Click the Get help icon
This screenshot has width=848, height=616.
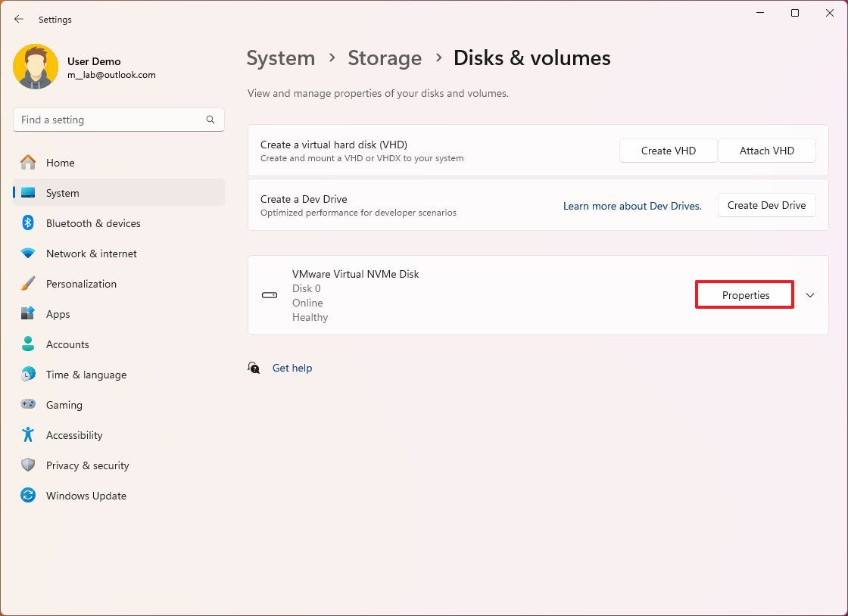click(x=254, y=368)
